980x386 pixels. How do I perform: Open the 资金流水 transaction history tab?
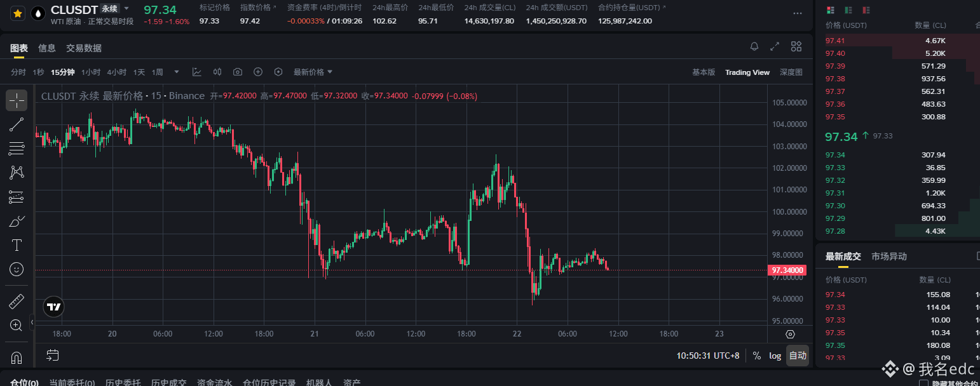tap(214, 383)
